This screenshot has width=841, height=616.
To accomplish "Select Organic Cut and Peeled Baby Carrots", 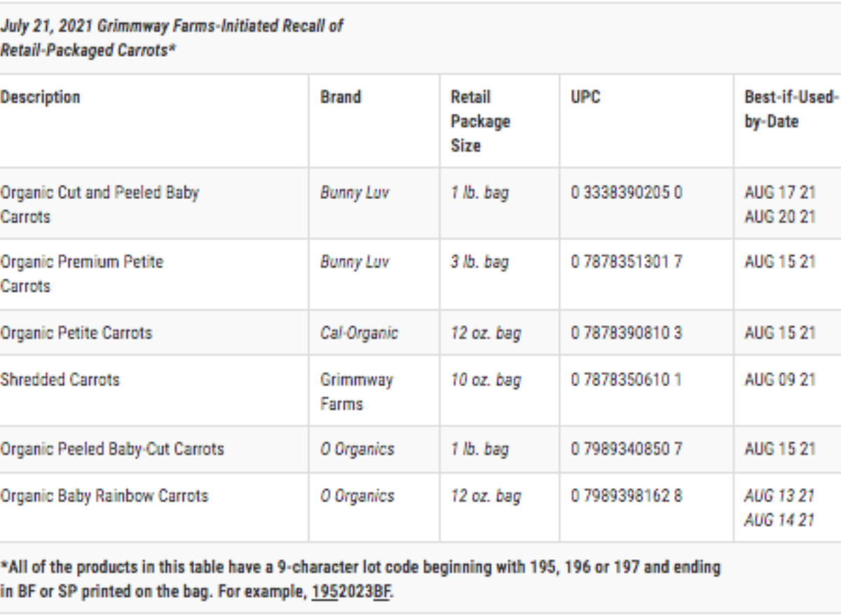I will [100, 204].
